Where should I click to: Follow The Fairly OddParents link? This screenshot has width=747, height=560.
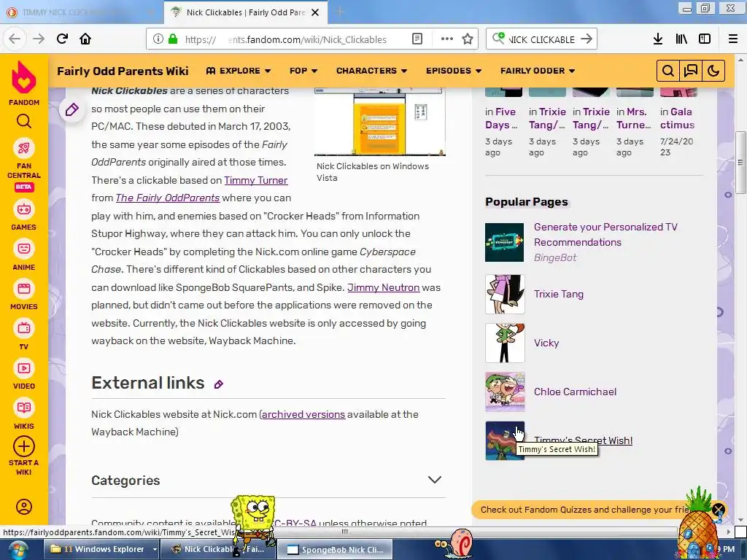(x=168, y=198)
